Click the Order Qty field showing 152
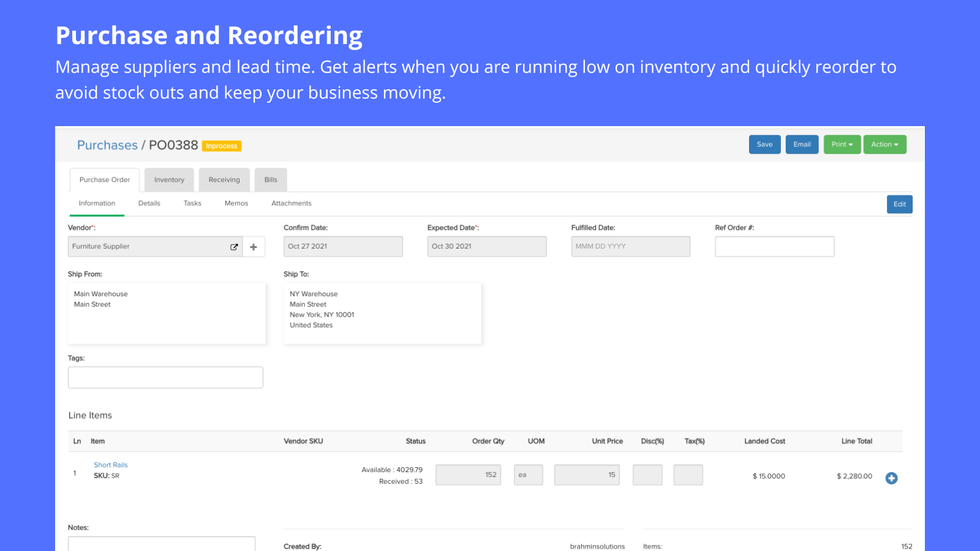Viewport: 980px width, 551px height. coord(469,475)
